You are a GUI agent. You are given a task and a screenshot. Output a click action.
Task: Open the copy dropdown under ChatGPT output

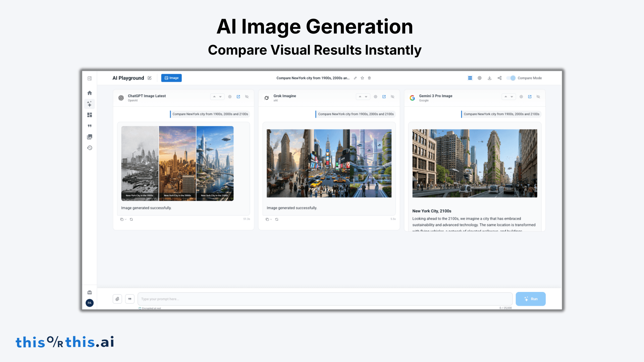pyautogui.click(x=123, y=219)
